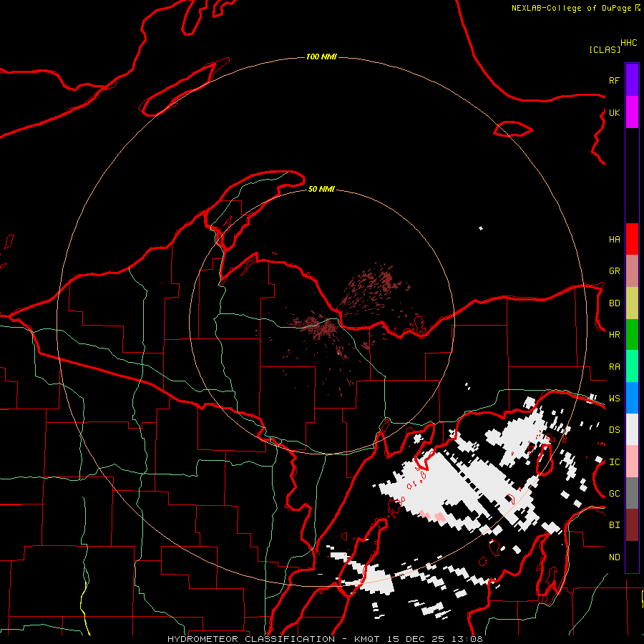
Task: Click the IC light pink legend swatch
Action: click(632, 462)
